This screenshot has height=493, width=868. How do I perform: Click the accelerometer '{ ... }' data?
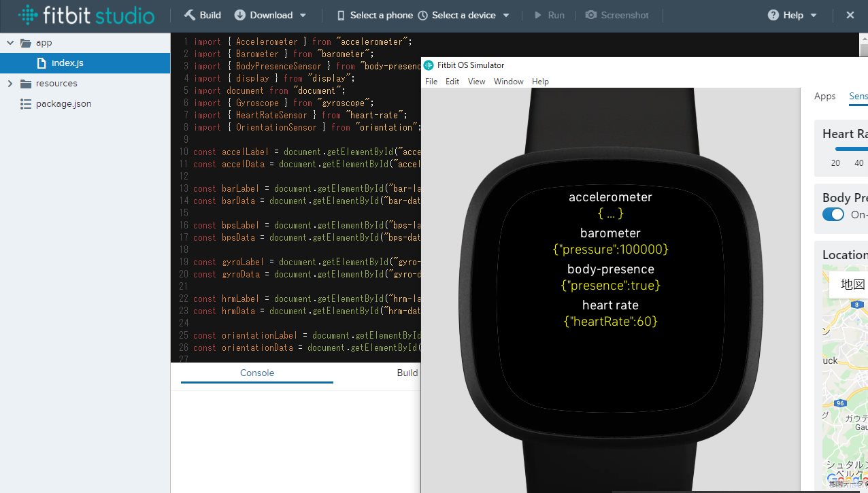coord(610,214)
